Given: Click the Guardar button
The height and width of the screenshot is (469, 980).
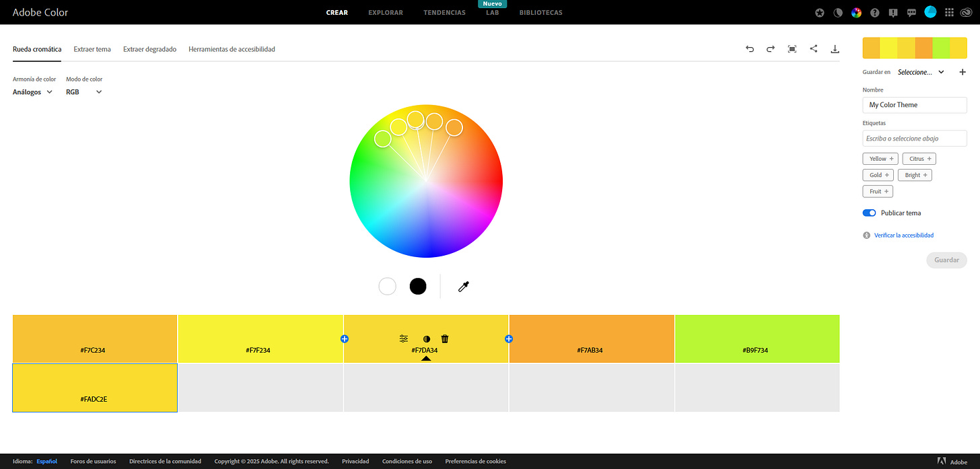Looking at the screenshot, I should 946,260.
